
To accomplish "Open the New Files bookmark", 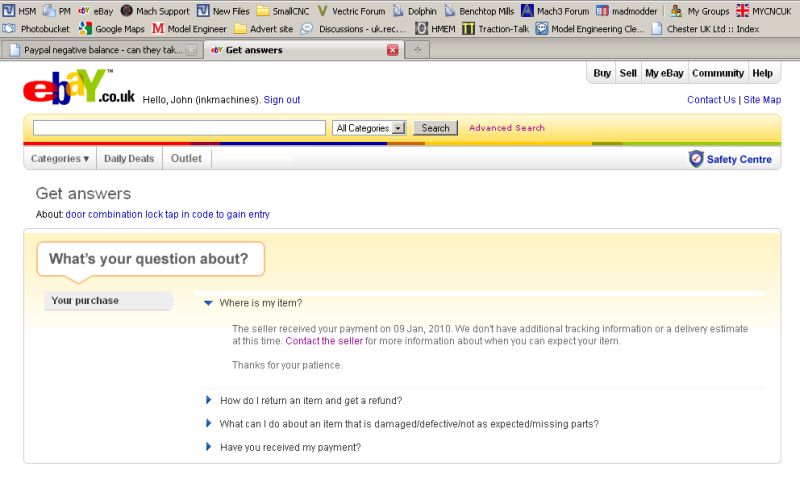I will tap(223, 11).
